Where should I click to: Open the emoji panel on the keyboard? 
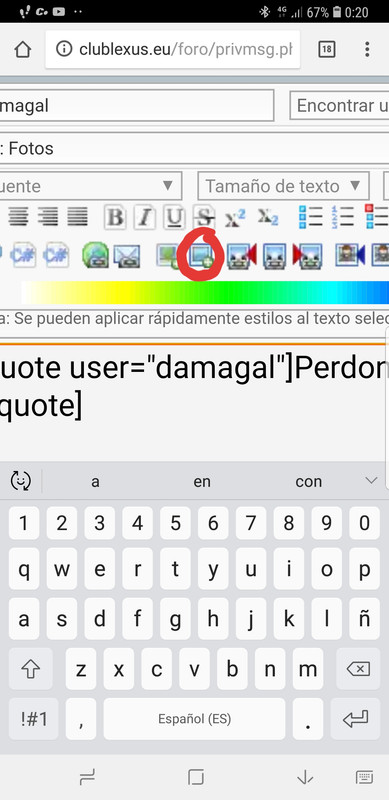pos(21,481)
